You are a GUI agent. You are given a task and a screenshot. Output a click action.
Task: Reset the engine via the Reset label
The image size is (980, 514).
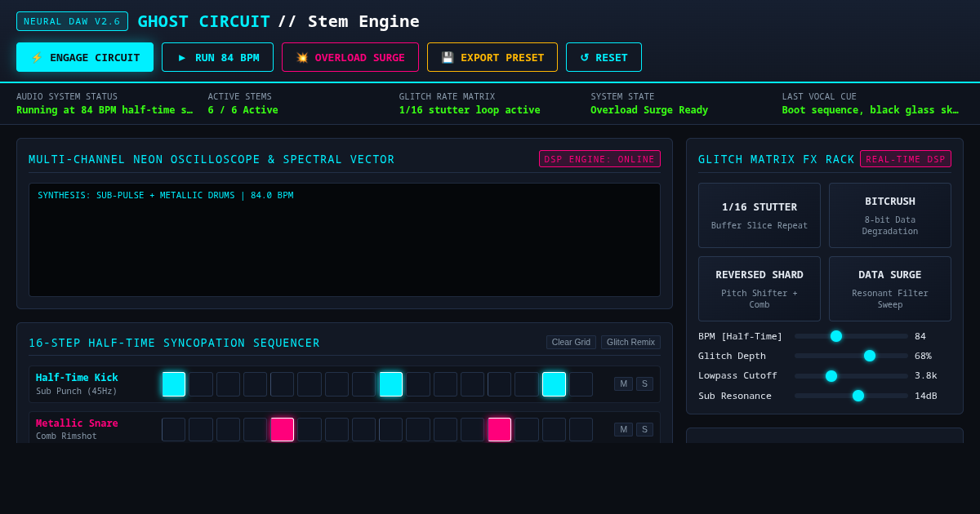point(612,57)
